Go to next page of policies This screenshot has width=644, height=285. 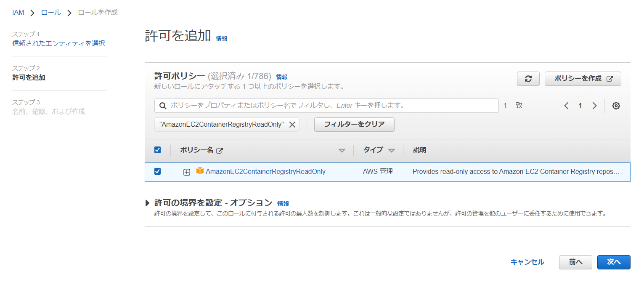pos(594,106)
